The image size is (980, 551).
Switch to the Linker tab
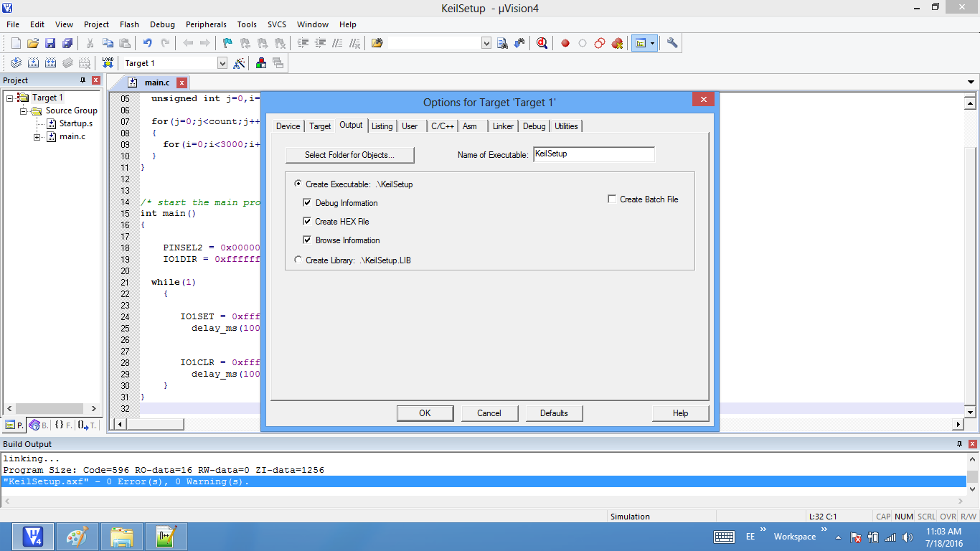pyautogui.click(x=503, y=126)
